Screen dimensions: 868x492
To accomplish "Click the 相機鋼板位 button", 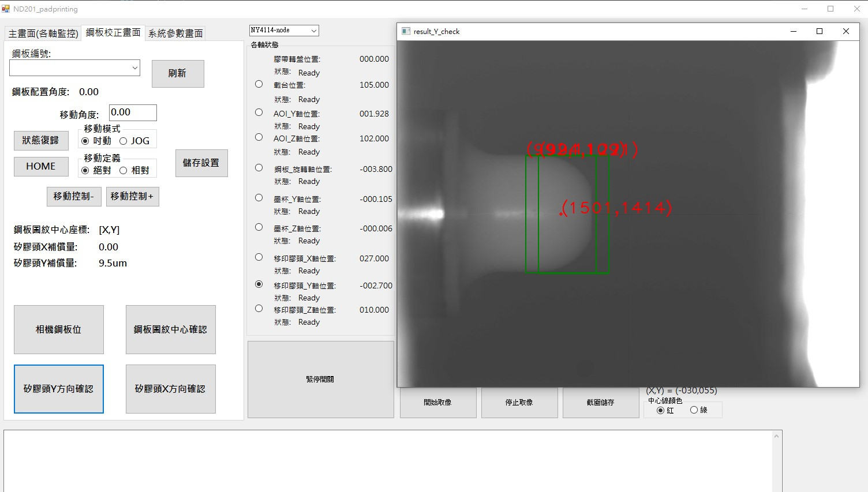I will (x=59, y=329).
